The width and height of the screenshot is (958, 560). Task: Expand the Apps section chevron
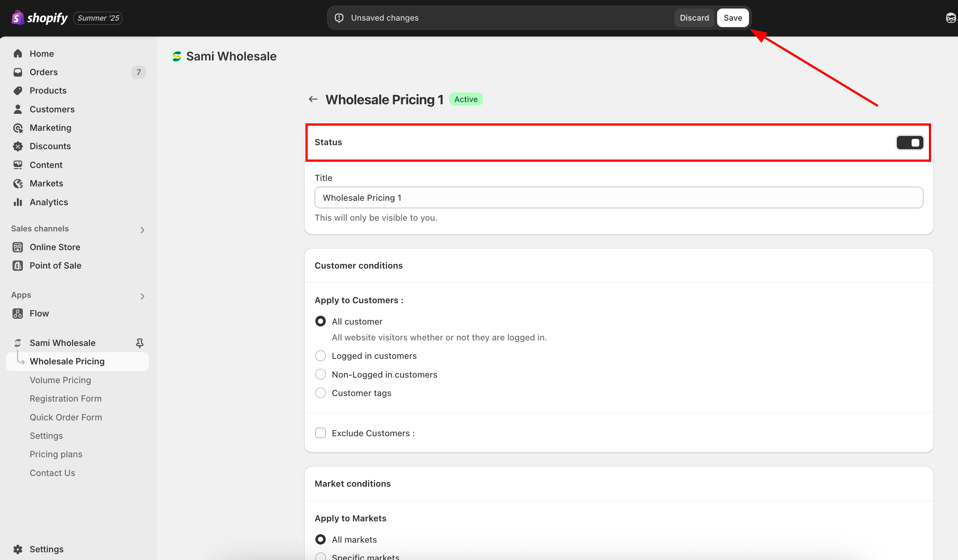(142, 296)
